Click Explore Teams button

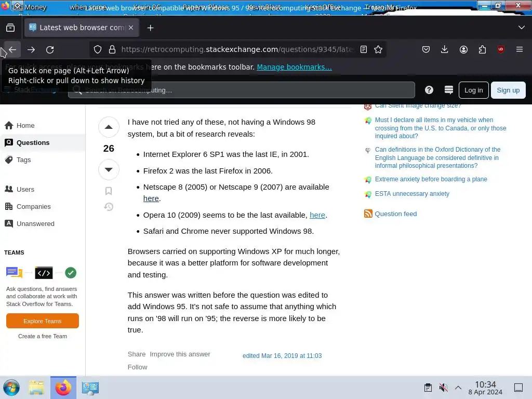pos(43,321)
